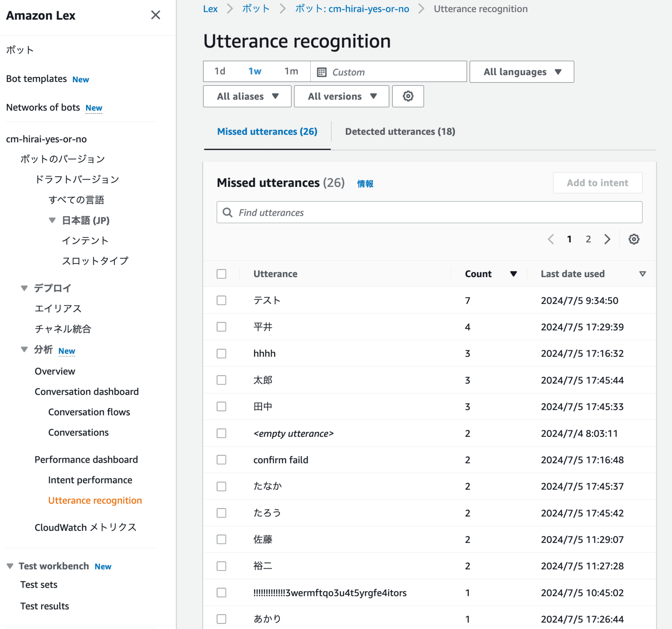Open インテント in sidebar
Image resolution: width=672 pixels, height=629 pixels.
click(85, 241)
